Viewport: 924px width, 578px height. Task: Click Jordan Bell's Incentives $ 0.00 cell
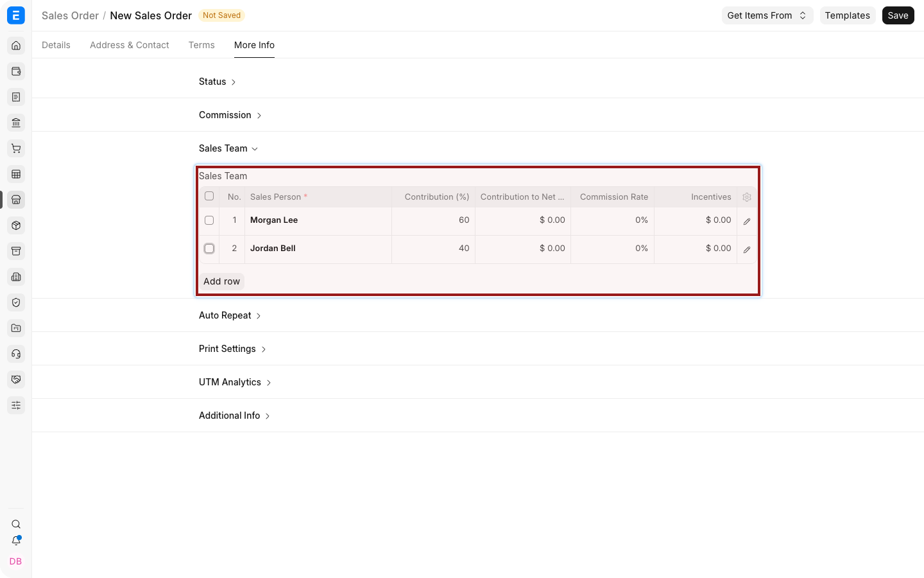pos(696,249)
